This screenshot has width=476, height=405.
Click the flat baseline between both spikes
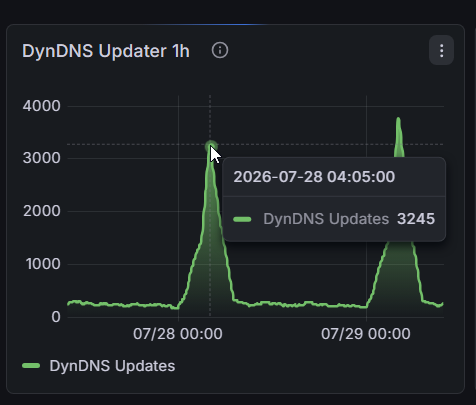(x=300, y=304)
